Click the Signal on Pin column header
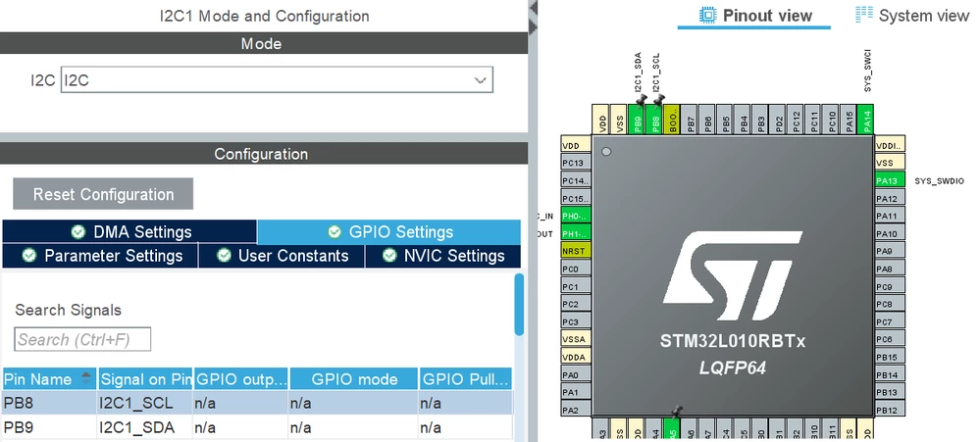The height and width of the screenshot is (442, 980). tap(145, 379)
